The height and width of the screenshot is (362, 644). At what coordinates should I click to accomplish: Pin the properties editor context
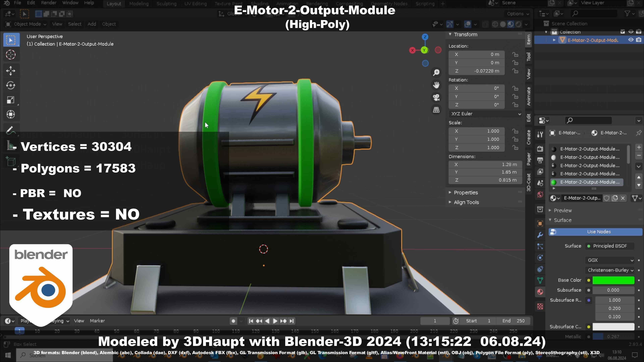pos(638,133)
